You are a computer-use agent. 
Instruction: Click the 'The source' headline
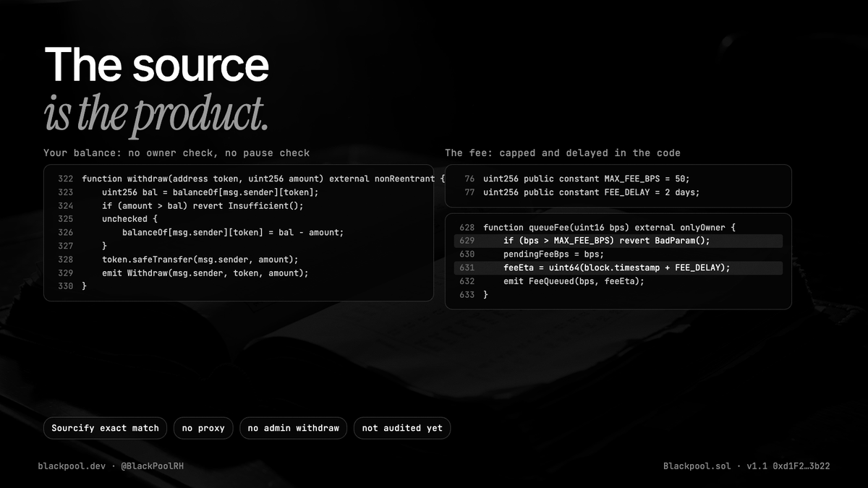coord(156,65)
